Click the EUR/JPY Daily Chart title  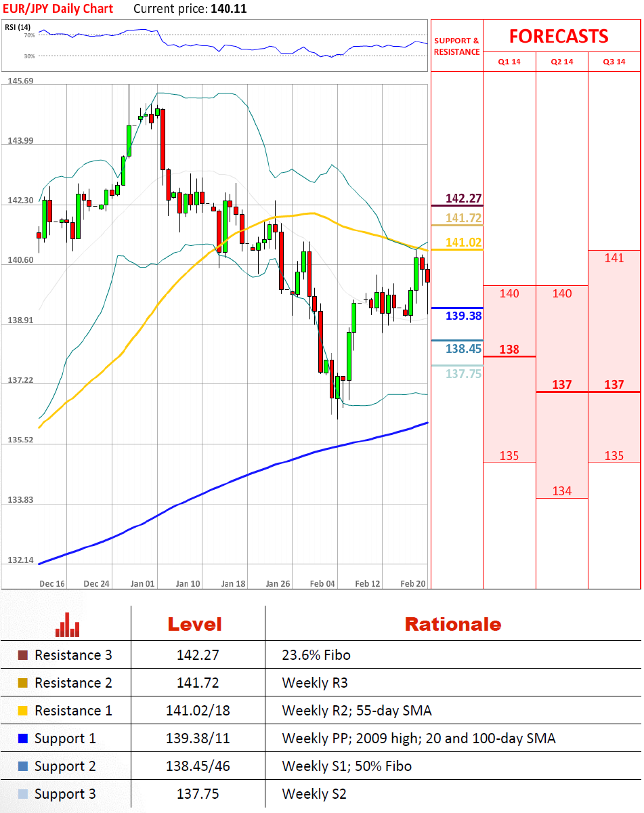58,9
